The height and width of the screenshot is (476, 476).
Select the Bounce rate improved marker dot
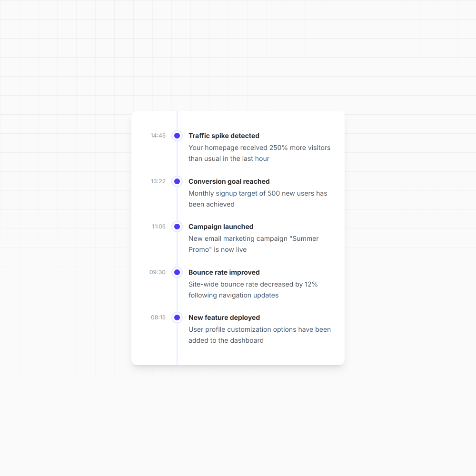point(177,272)
